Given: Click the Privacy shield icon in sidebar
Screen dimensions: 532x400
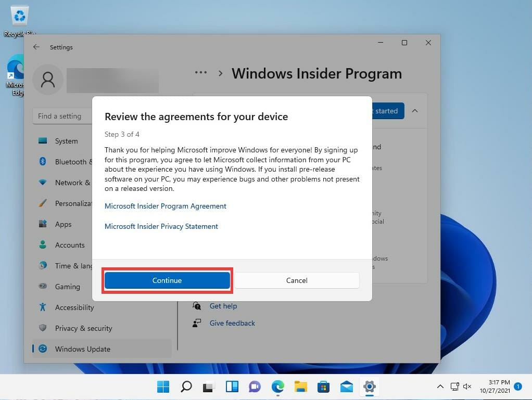Looking at the screenshot, I should tap(43, 328).
